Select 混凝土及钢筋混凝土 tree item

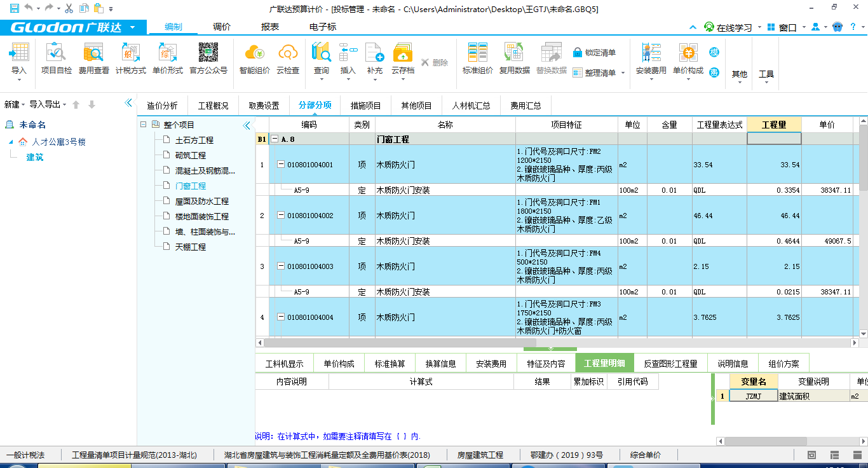point(205,170)
